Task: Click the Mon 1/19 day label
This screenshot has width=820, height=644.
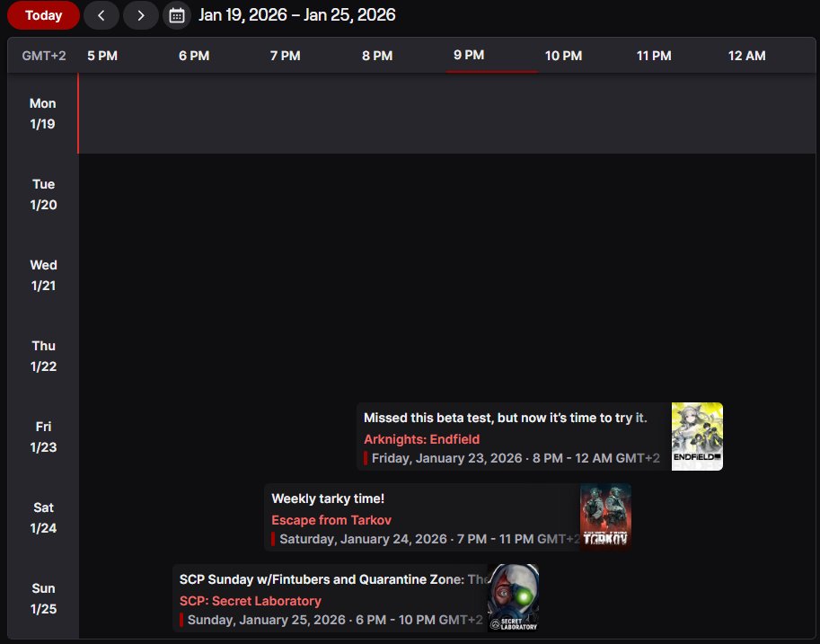Action: pyautogui.click(x=43, y=113)
